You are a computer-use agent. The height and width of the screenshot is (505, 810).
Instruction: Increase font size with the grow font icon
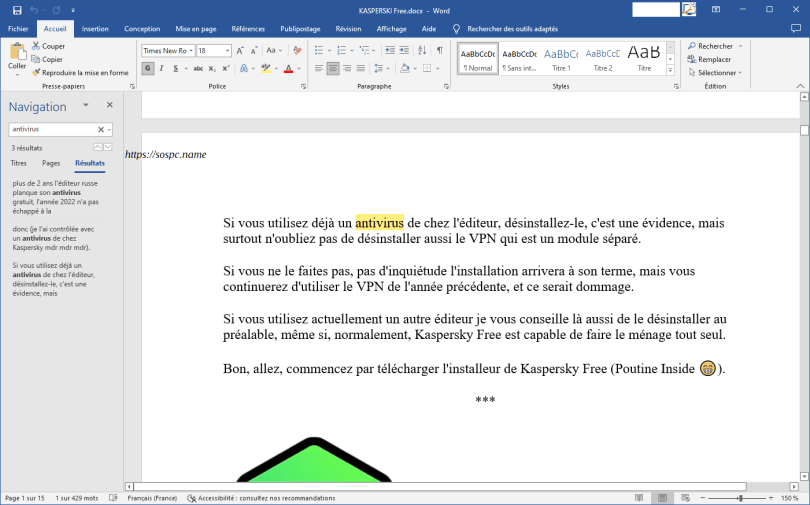click(x=240, y=51)
